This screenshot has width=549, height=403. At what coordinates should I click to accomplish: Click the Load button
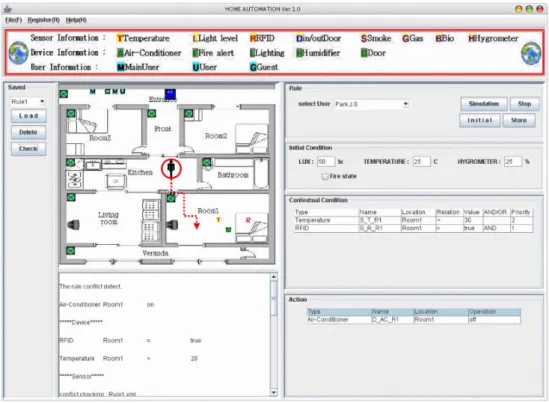28,116
